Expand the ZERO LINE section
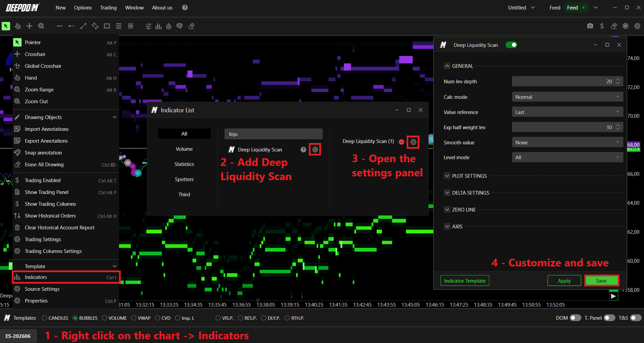This screenshot has width=644, height=343. pyautogui.click(x=447, y=209)
